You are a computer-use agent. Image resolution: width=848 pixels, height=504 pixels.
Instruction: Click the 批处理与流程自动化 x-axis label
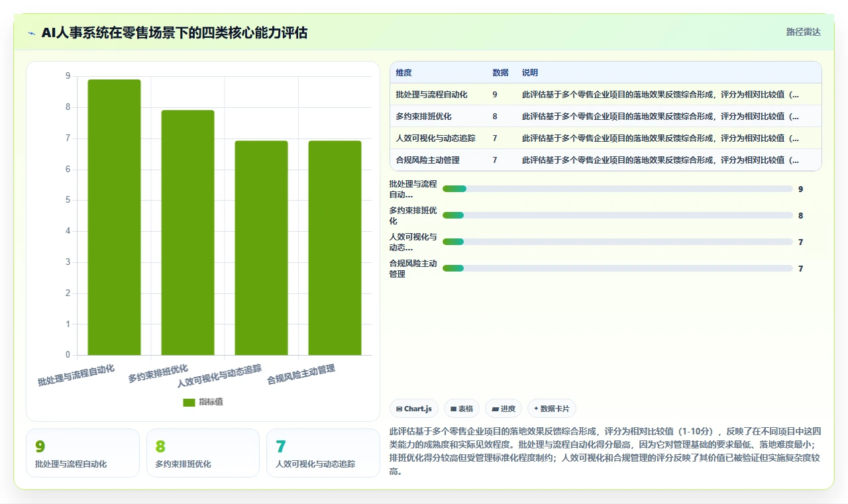[76, 375]
